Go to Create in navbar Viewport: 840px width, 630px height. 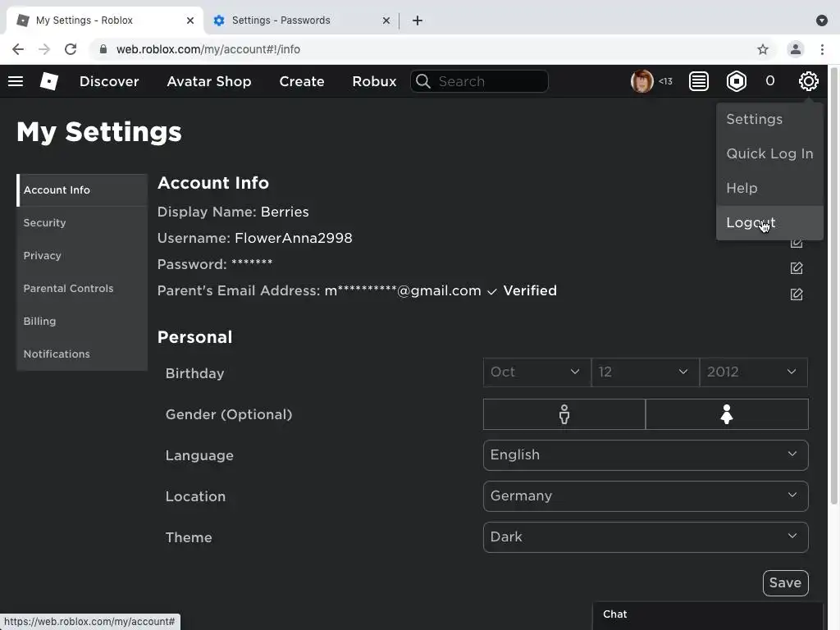(302, 81)
